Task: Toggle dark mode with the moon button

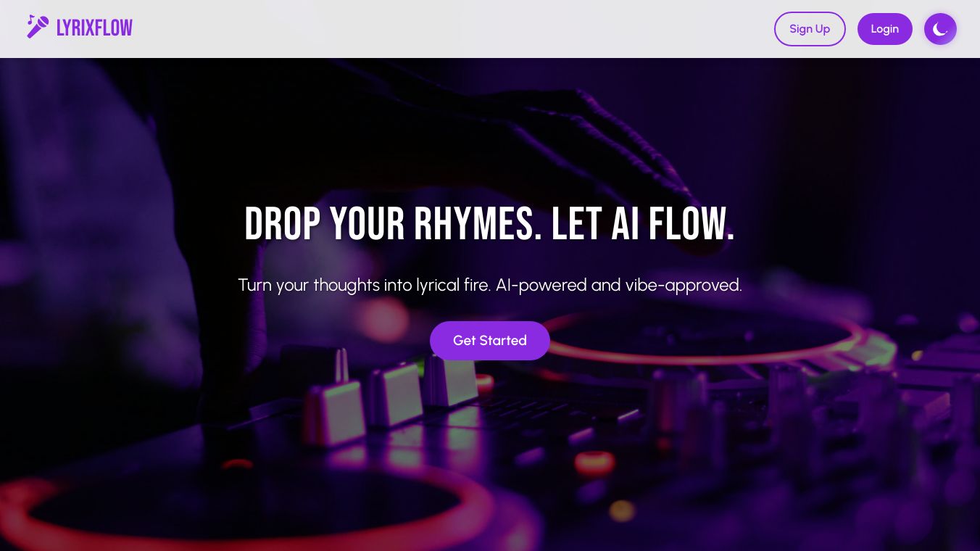Action: pyautogui.click(x=940, y=29)
